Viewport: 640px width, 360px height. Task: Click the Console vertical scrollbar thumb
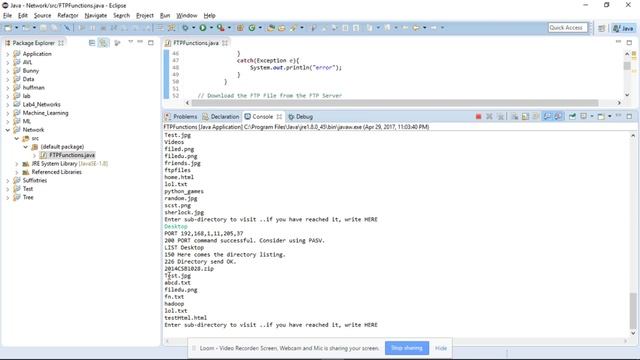coord(633,310)
